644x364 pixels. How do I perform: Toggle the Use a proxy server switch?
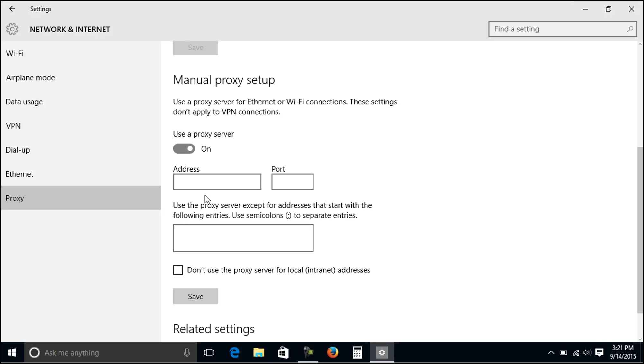(x=184, y=149)
